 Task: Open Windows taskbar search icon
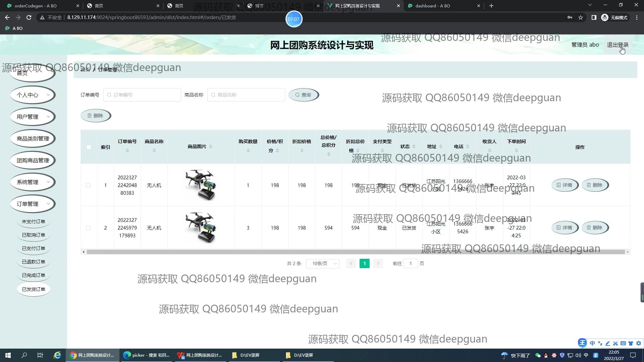tap(24, 355)
